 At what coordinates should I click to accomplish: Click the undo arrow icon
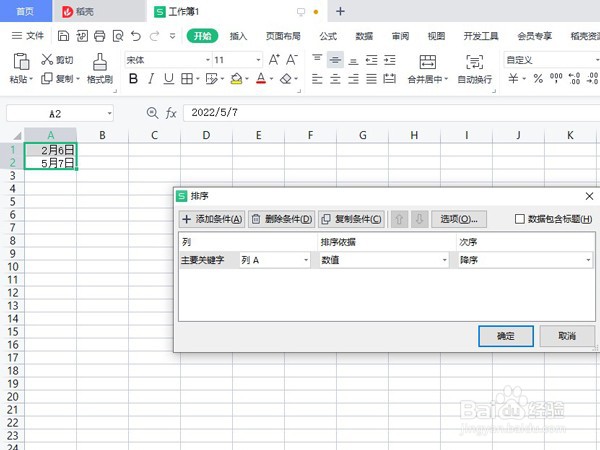pyautogui.click(x=136, y=36)
